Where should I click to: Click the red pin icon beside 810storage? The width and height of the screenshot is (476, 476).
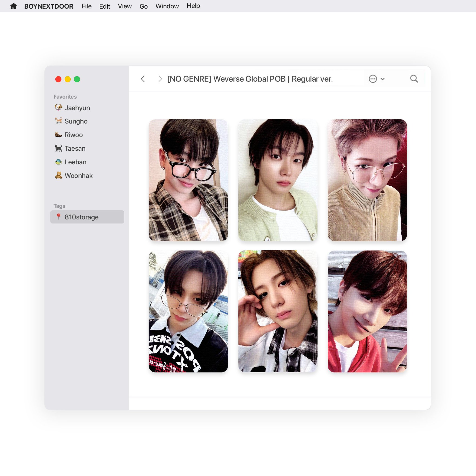point(59,217)
